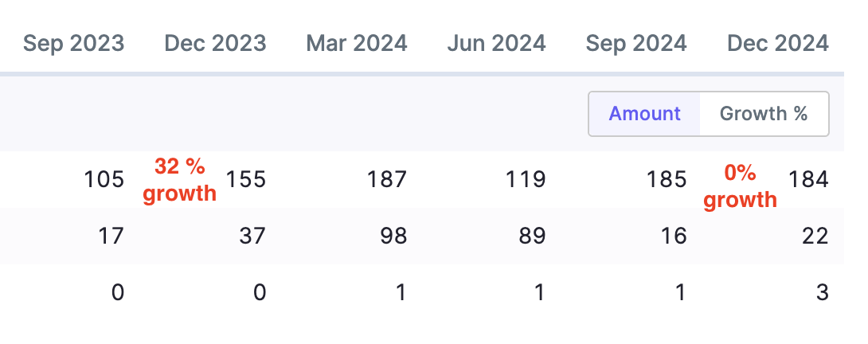Click the red 0% growth annotation
The image size is (868, 344).
pos(740,186)
